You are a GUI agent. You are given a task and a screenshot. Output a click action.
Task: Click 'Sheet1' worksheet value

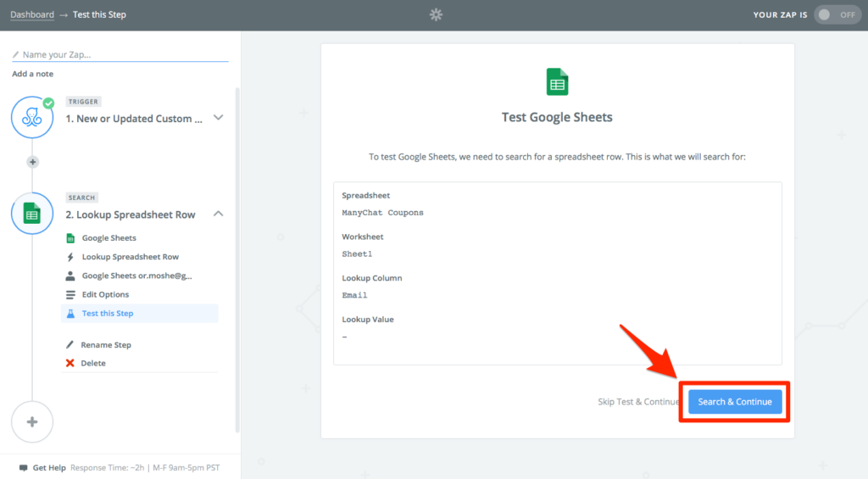[x=357, y=254]
